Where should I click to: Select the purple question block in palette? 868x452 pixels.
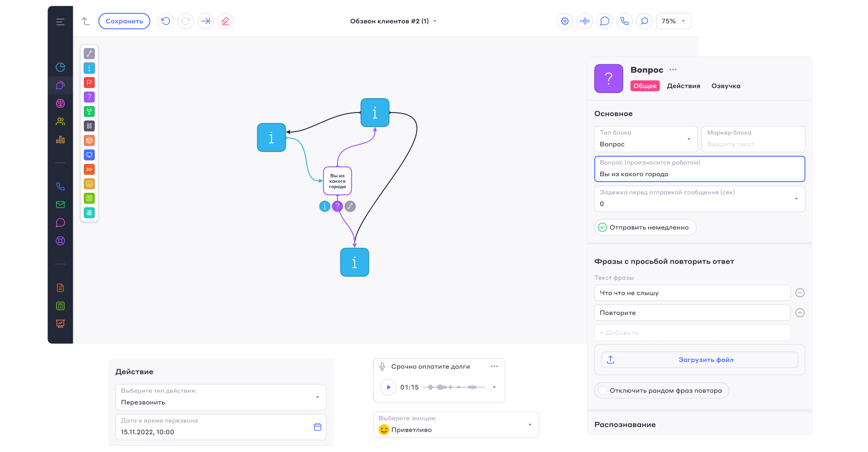90,97
